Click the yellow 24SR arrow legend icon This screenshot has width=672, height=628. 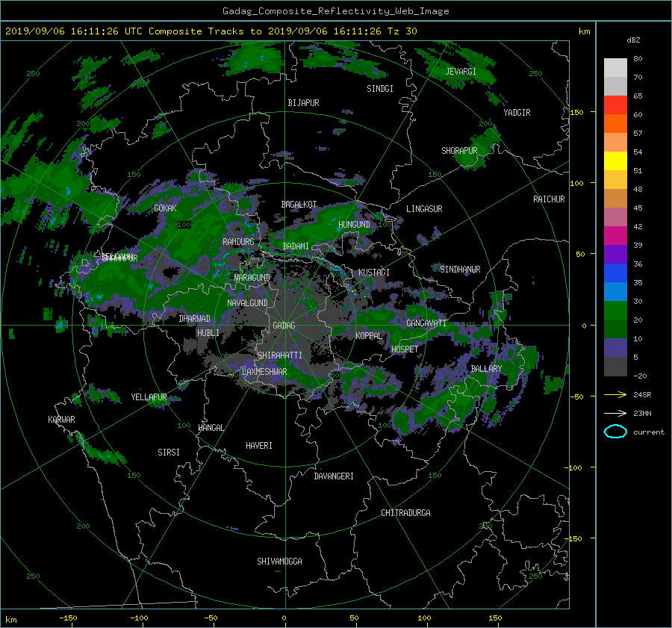point(615,395)
